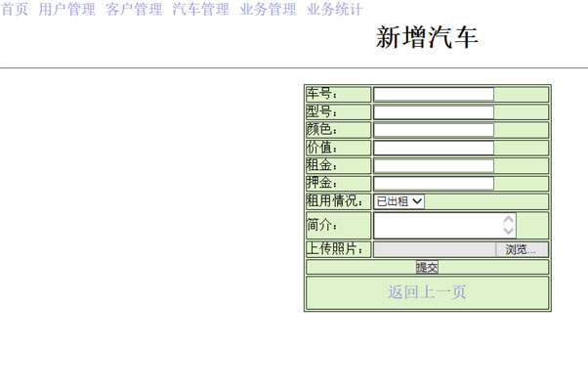This screenshot has width=588, height=391.
Task: Click 业务统计 in the top menu
Action: (335, 10)
